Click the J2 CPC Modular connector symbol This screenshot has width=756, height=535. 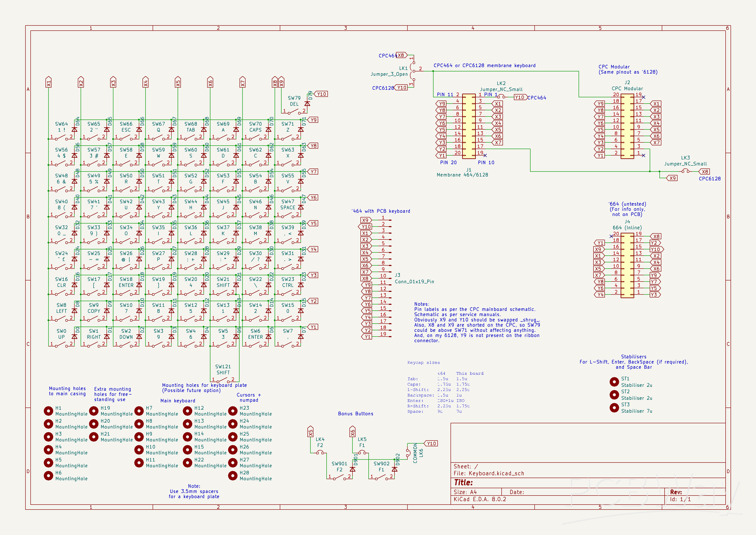(627, 125)
